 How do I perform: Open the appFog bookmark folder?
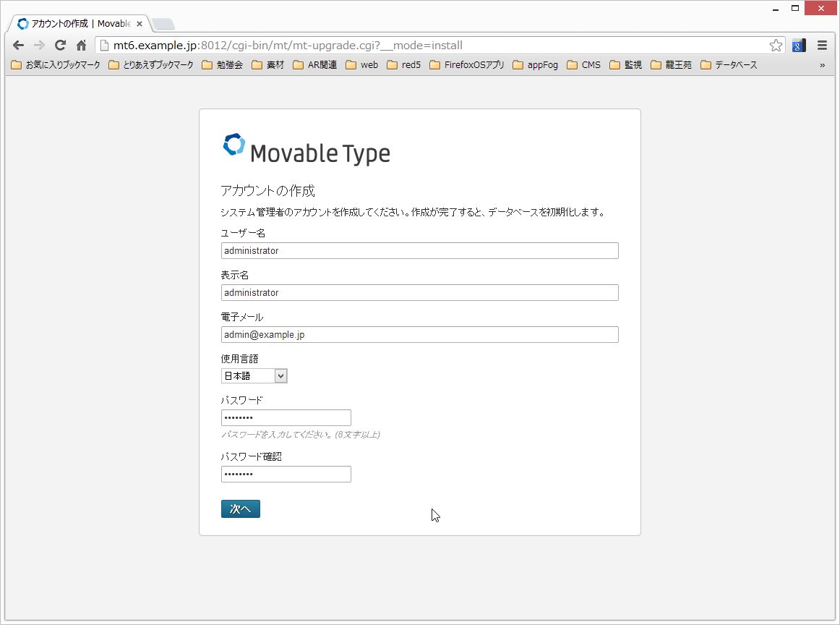coord(535,65)
